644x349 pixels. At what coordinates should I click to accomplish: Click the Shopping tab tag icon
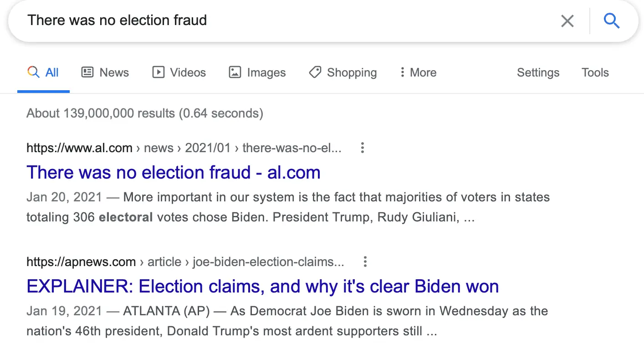pos(315,72)
